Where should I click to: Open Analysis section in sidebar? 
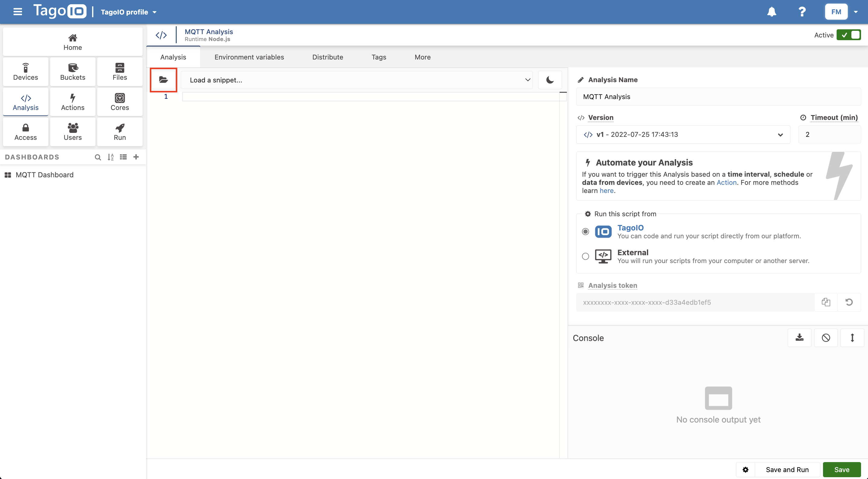click(x=26, y=102)
